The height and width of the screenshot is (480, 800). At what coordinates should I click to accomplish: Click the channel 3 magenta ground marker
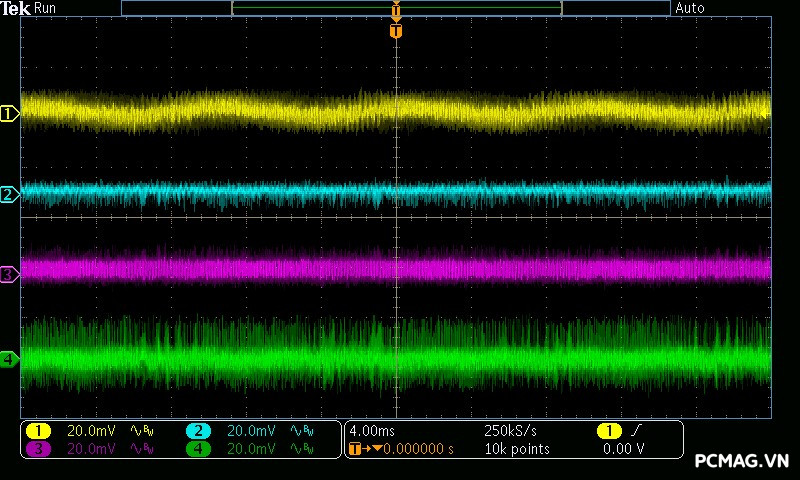9,273
